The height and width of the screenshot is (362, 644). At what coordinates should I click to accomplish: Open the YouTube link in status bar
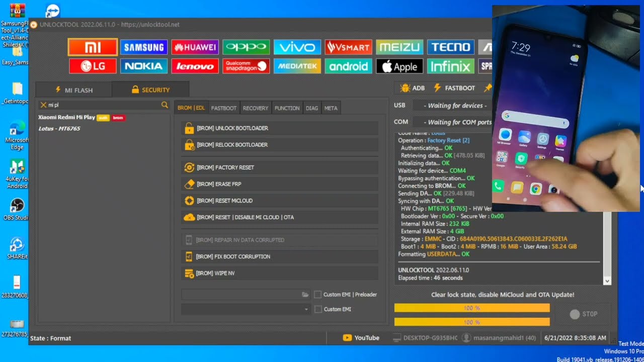coord(361,338)
